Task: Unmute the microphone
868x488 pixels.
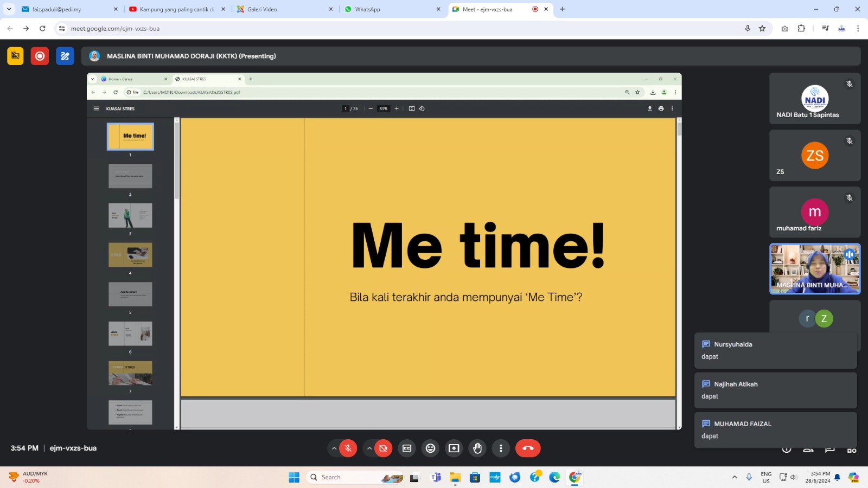Action: click(348, 448)
